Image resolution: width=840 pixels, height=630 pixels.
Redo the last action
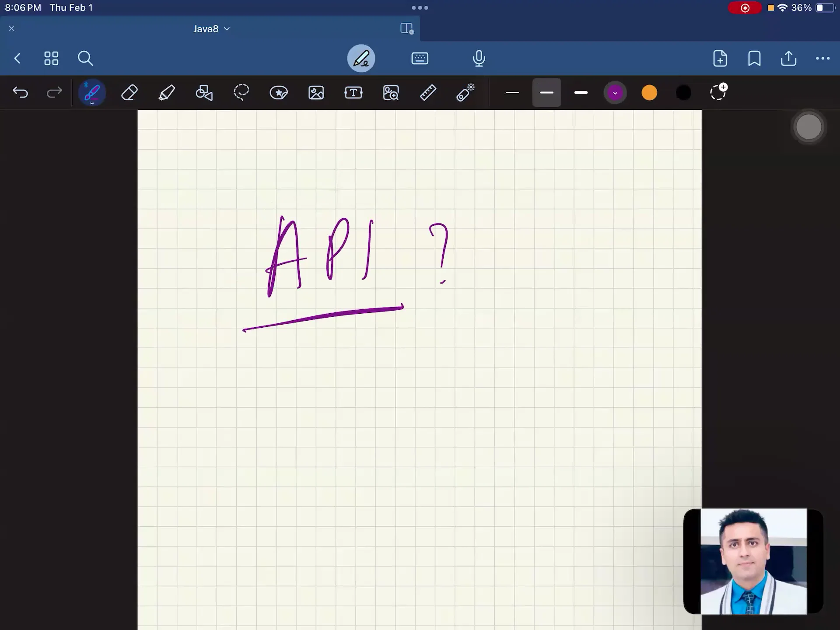[x=54, y=93]
